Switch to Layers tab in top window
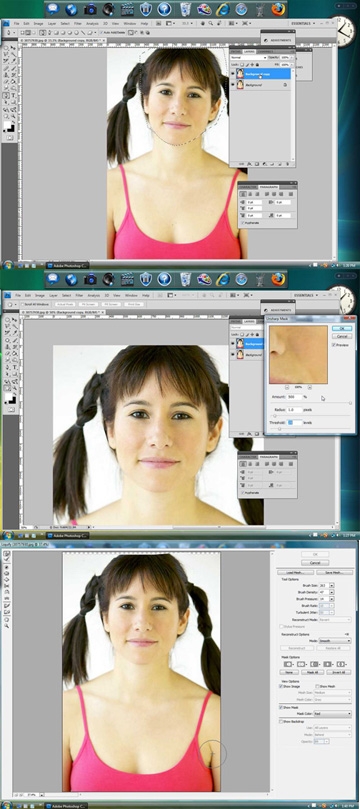This screenshot has width=360, height=809. [x=250, y=51]
